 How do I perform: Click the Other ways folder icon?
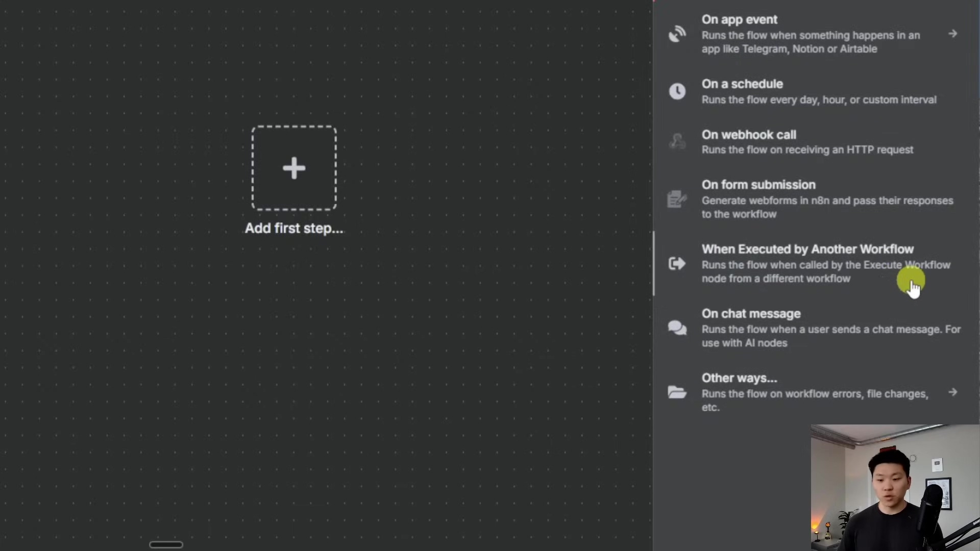(677, 392)
